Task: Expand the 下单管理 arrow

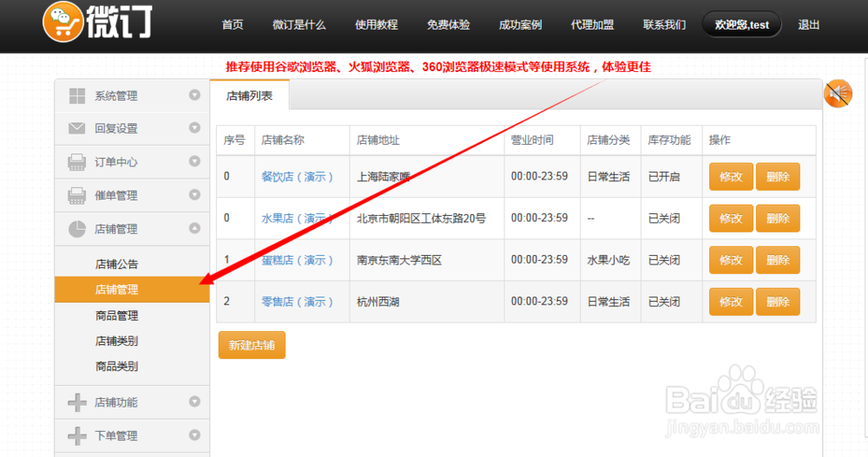Action: 194,434
